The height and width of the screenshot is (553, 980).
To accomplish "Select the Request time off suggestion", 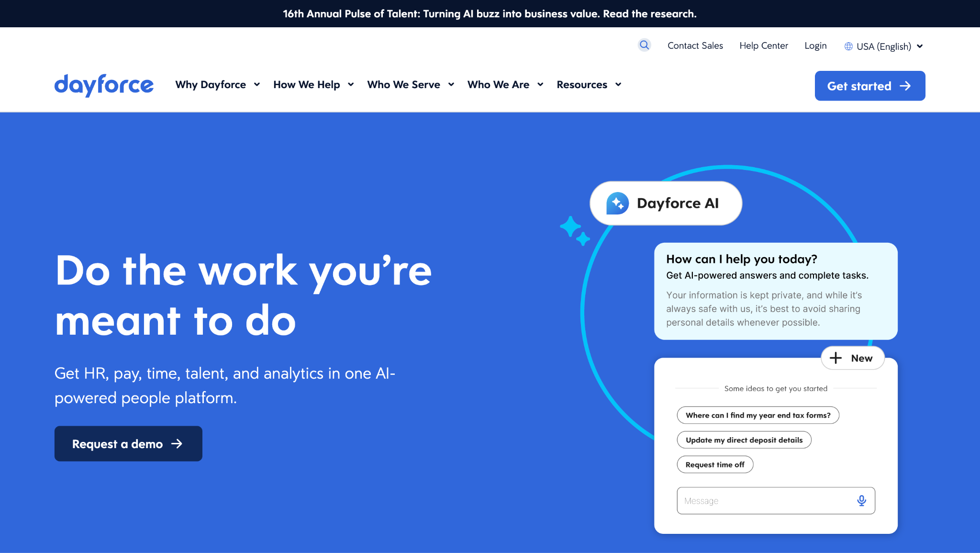I will pyautogui.click(x=715, y=464).
